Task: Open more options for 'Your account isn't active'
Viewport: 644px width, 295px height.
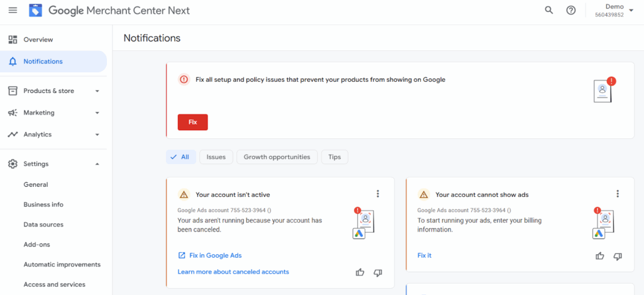Action: (378, 194)
